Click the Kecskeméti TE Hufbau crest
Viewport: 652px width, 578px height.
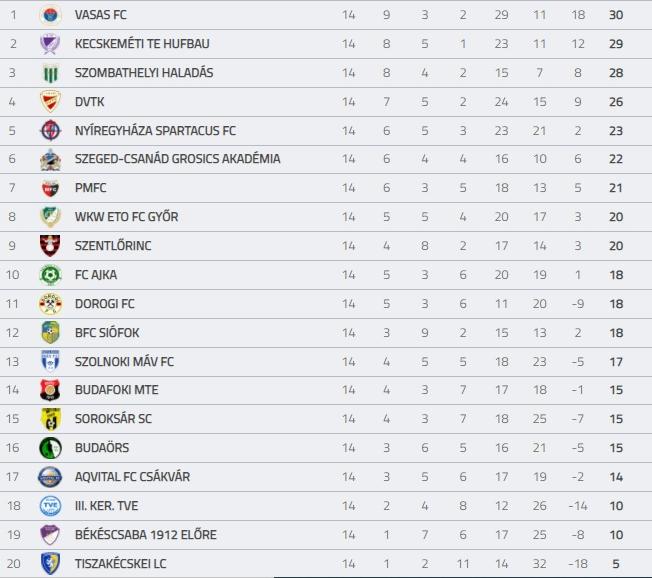click(x=50, y=44)
